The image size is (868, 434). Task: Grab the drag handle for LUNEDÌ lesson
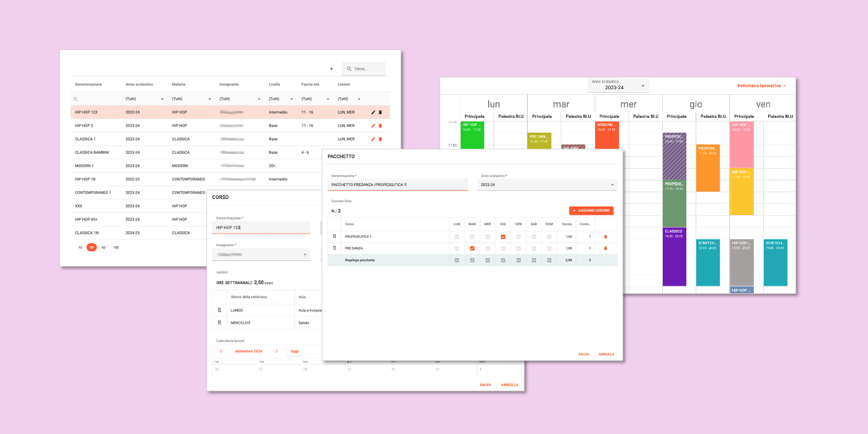pyautogui.click(x=218, y=310)
